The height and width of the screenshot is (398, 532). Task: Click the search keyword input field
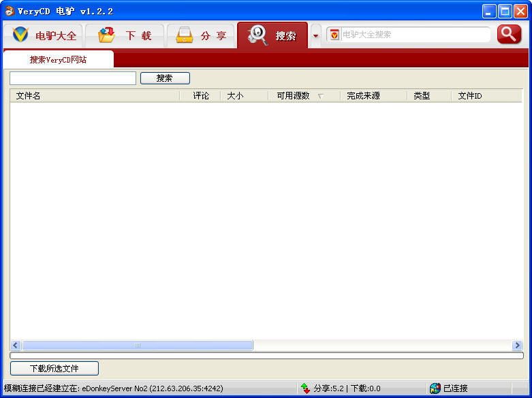pyautogui.click(x=73, y=78)
